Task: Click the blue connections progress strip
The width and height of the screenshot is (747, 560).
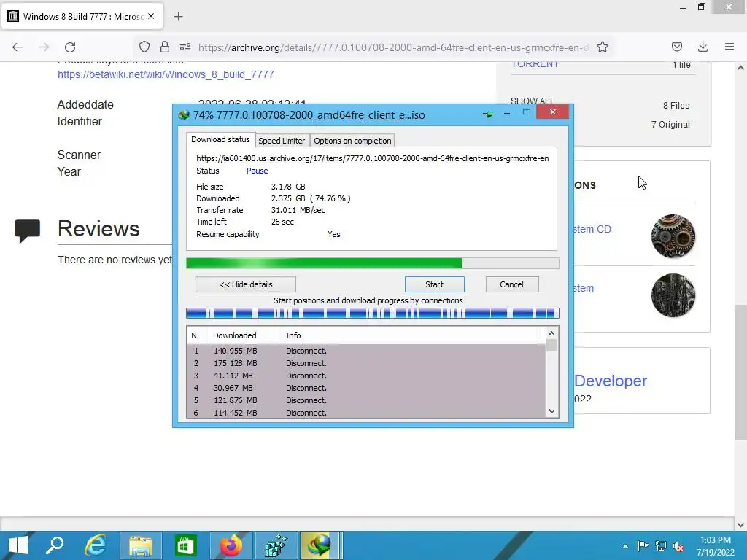Action: click(373, 313)
